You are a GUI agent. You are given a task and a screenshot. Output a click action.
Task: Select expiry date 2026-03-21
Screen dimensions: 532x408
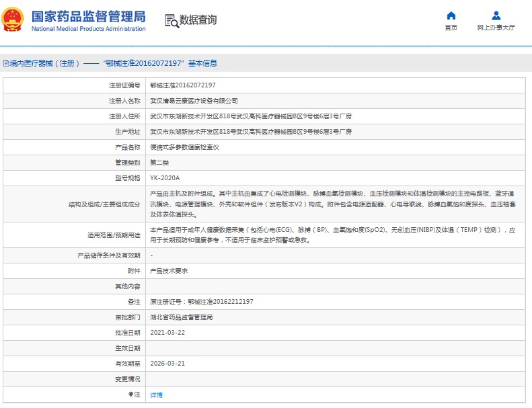[x=167, y=363]
